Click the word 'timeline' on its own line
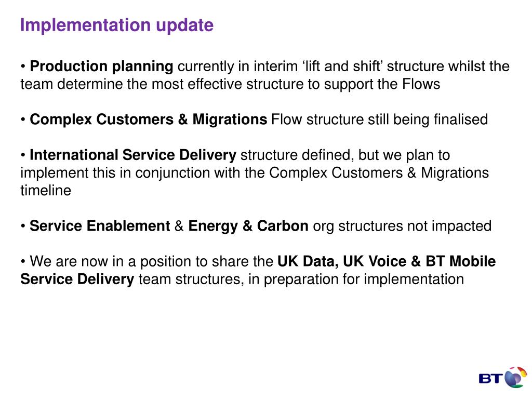 click(x=46, y=190)
